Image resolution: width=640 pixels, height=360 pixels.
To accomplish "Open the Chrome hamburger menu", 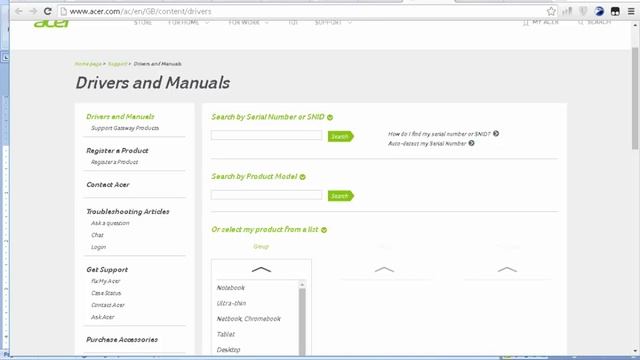I will coord(631,11).
